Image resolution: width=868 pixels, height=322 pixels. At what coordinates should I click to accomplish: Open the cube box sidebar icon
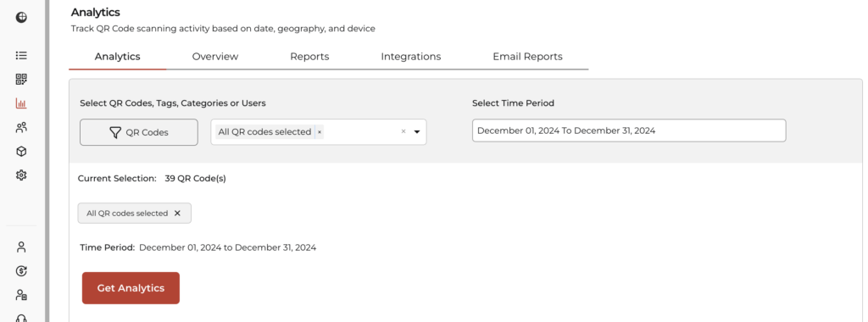(x=21, y=151)
